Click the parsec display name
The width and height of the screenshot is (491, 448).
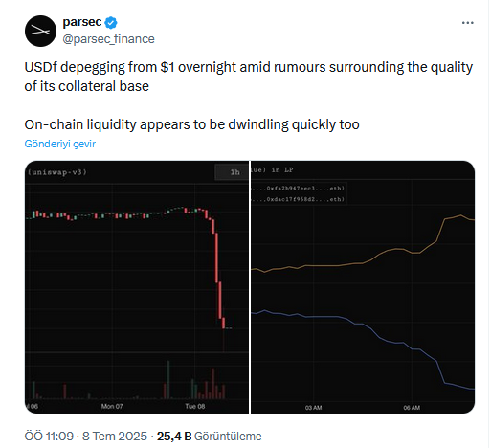(x=82, y=22)
